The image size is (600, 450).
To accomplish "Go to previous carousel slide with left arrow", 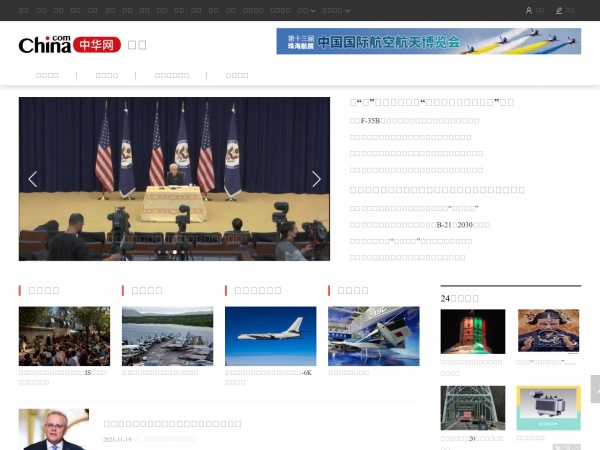I will coord(33,179).
